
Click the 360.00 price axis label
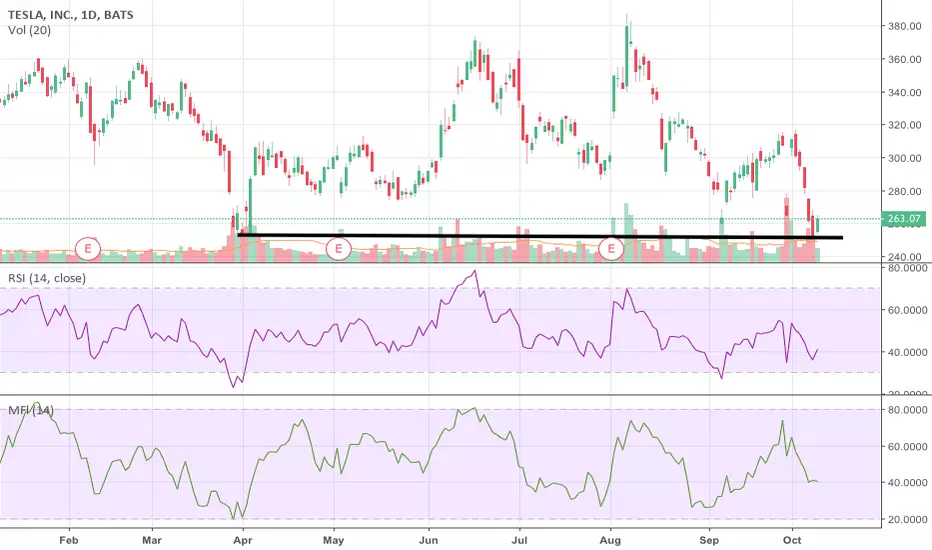click(905, 59)
